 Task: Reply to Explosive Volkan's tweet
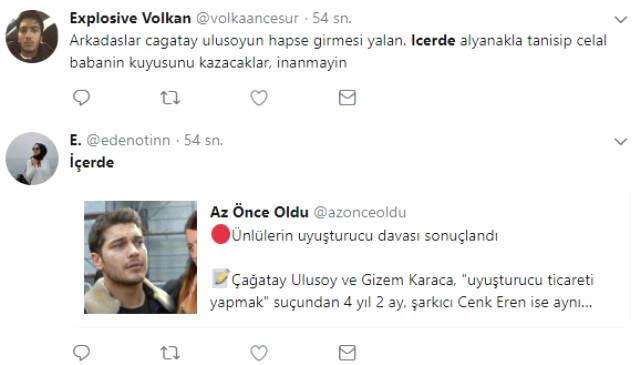pyautogui.click(x=81, y=97)
